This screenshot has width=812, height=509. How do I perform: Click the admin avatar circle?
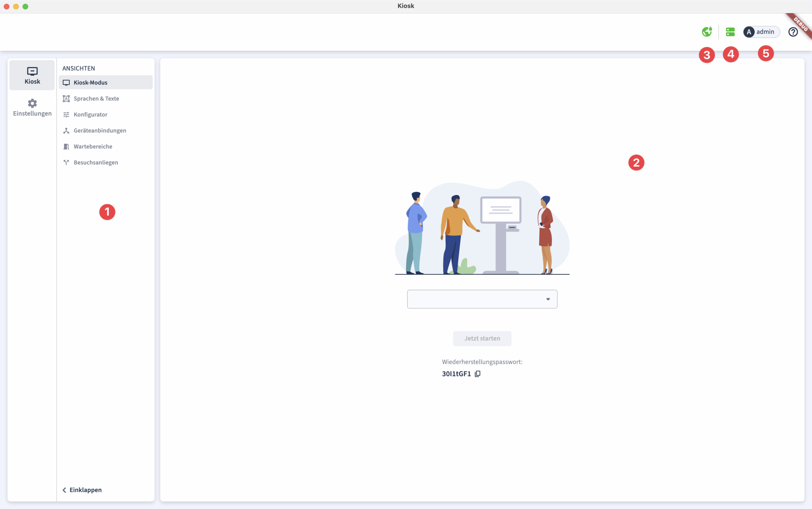[x=749, y=32]
